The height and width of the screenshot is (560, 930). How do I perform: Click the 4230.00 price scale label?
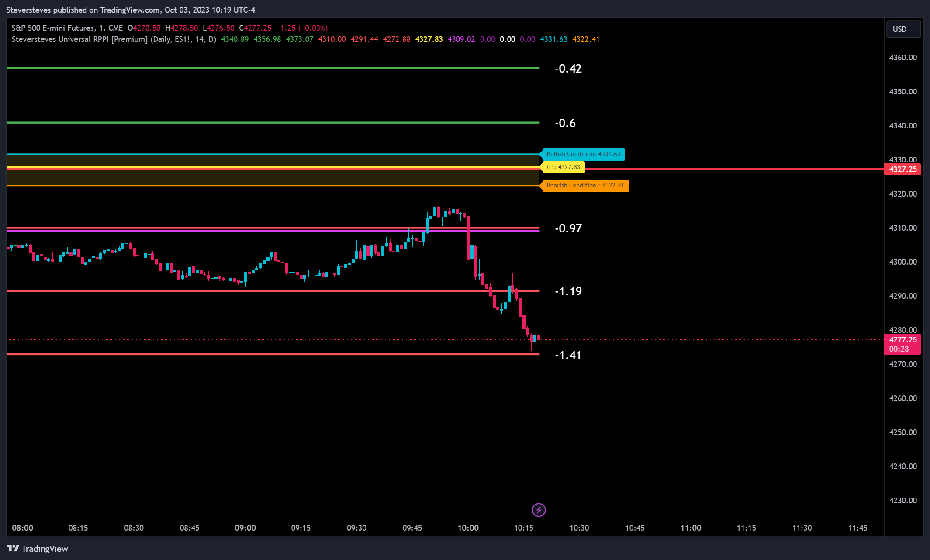point(903,501)
